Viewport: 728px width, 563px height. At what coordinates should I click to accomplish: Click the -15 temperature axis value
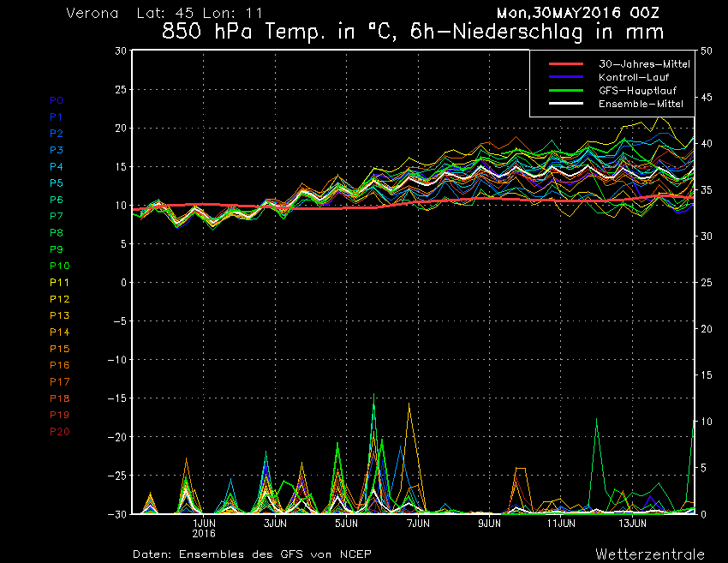(x=117, y=398)
